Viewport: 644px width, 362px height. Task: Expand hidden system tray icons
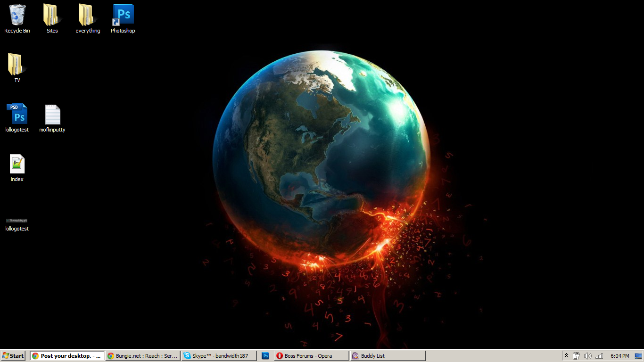[566, 356]
